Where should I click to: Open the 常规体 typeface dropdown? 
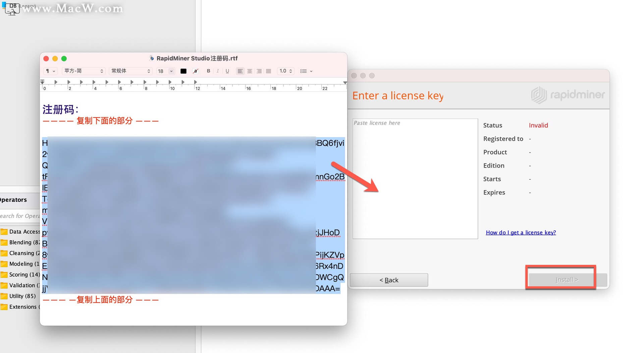pyautogui.click(x=130, y=71)
